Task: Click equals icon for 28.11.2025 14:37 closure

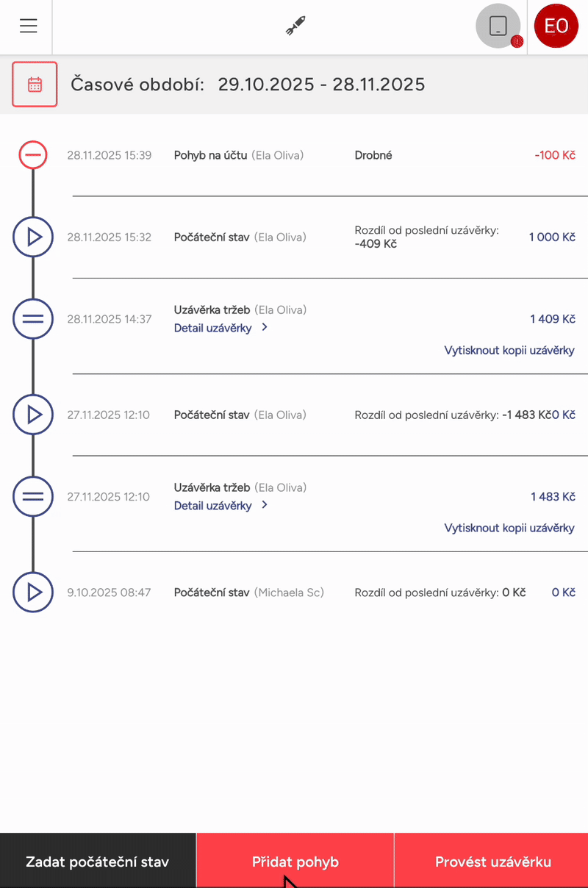Action: (33, 319)
